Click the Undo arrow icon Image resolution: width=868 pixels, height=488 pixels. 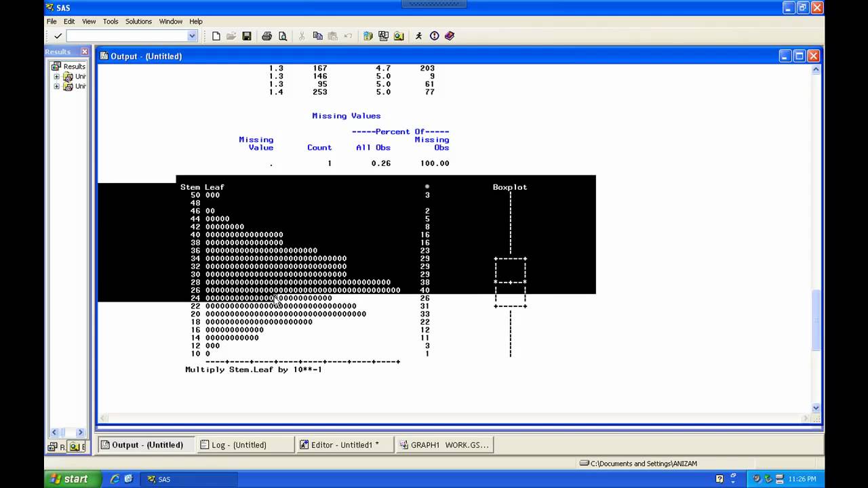click(348, 36)
